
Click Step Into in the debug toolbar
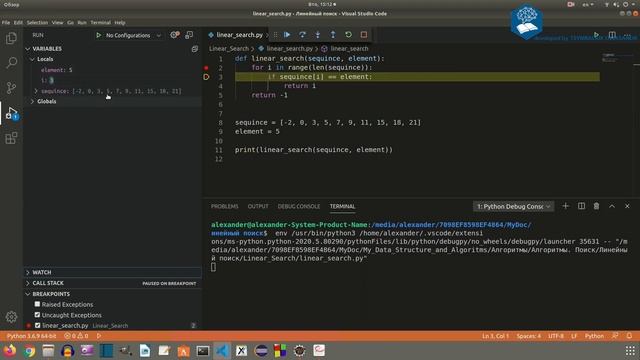[x=318, y=35]
